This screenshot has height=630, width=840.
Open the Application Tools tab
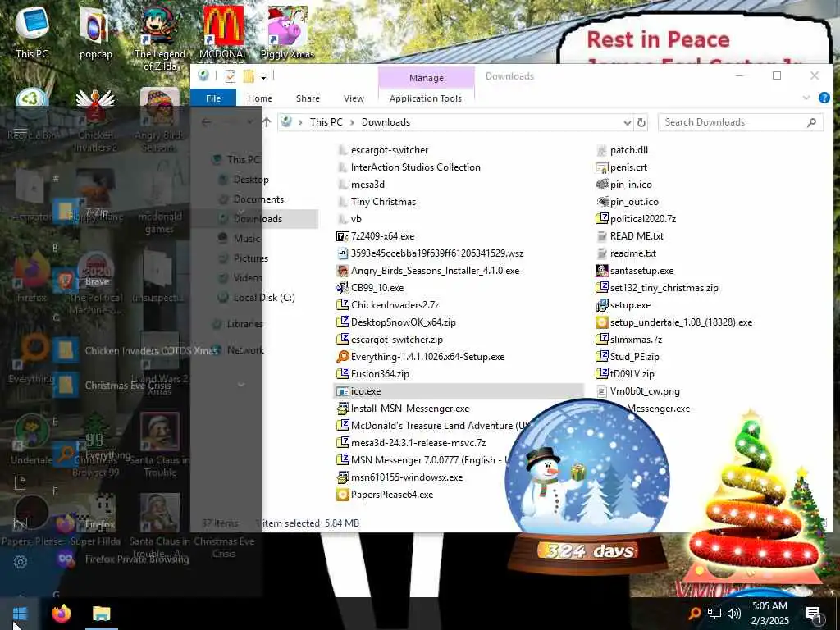[426, 98]
